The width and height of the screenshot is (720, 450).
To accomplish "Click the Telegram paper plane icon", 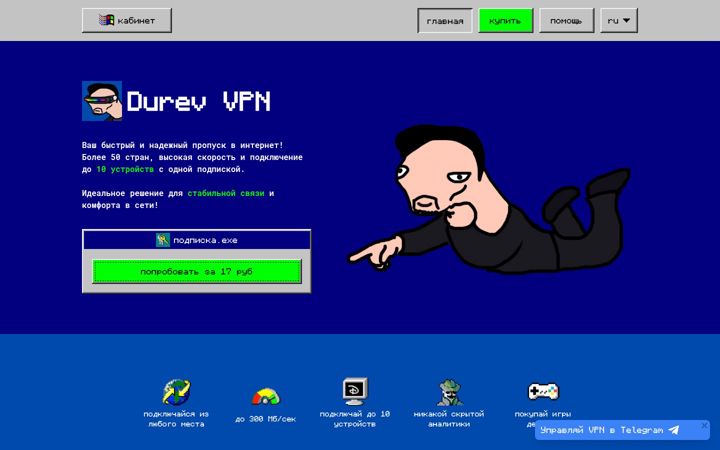I will point(673,430).
